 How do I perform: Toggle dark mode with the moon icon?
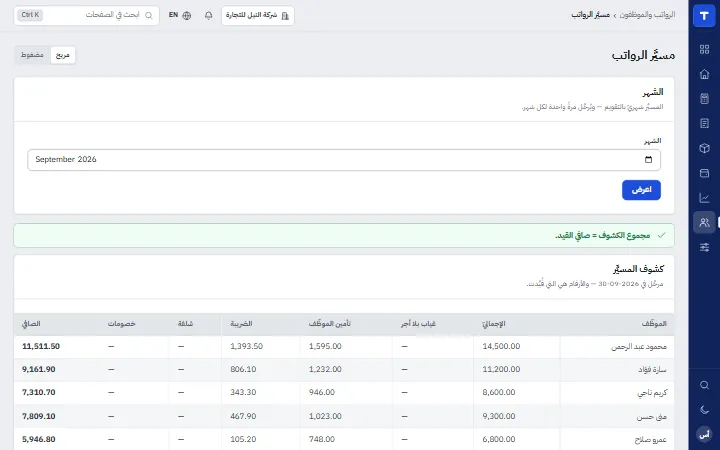(x=704, y=410)
